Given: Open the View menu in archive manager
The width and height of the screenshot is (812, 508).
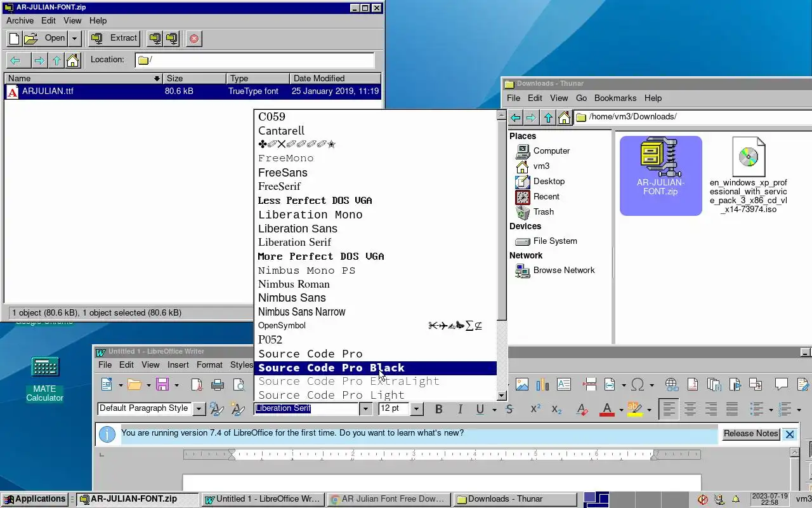Looking at the screenshot, I should click(x=72, y=20).
